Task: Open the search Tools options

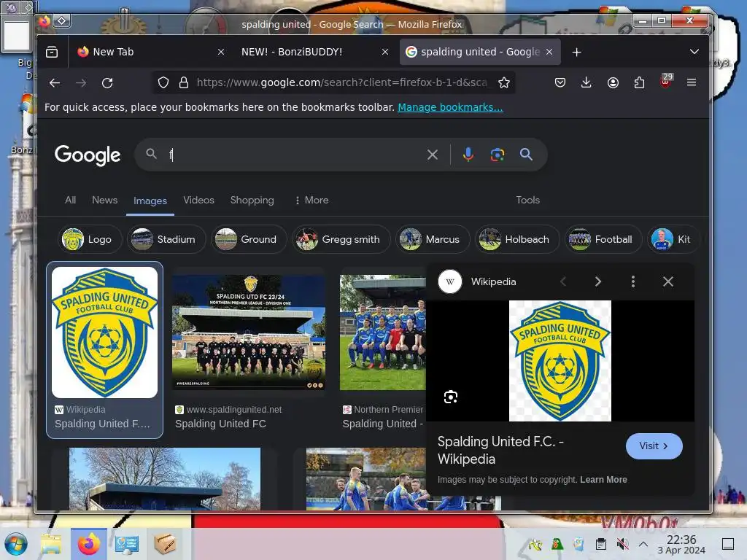Action: pos(528,200)
